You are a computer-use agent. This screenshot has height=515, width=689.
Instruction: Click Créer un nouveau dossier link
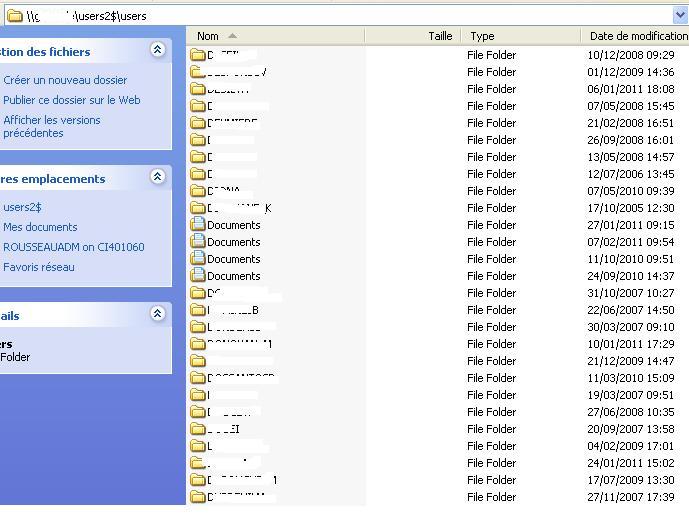[x=65, y=80]
